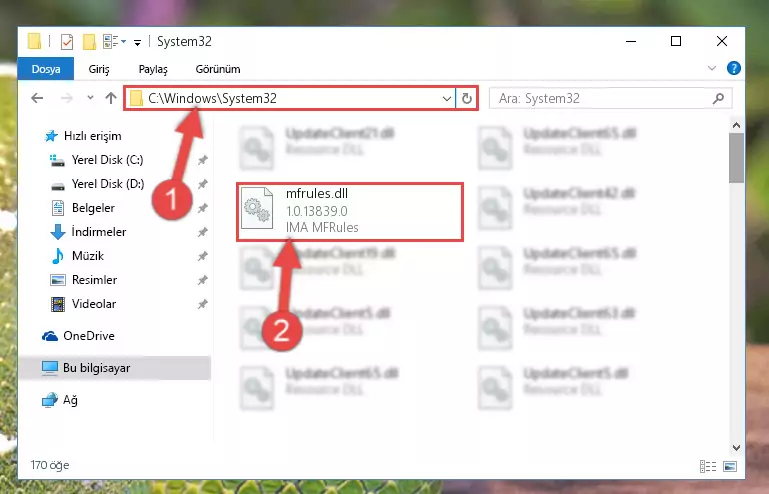Switch to the Görünüm tab
The image size is (769, 494).
(218, 69)
